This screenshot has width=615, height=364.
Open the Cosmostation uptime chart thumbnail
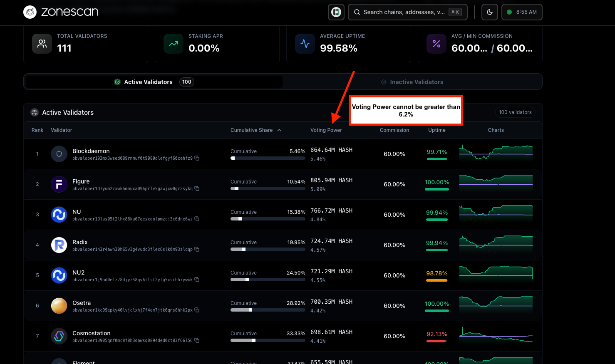coord(496,335)
